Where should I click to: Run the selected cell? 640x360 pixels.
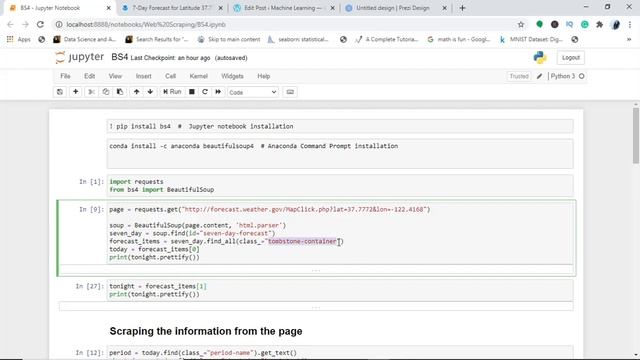[x=172, y=92]
